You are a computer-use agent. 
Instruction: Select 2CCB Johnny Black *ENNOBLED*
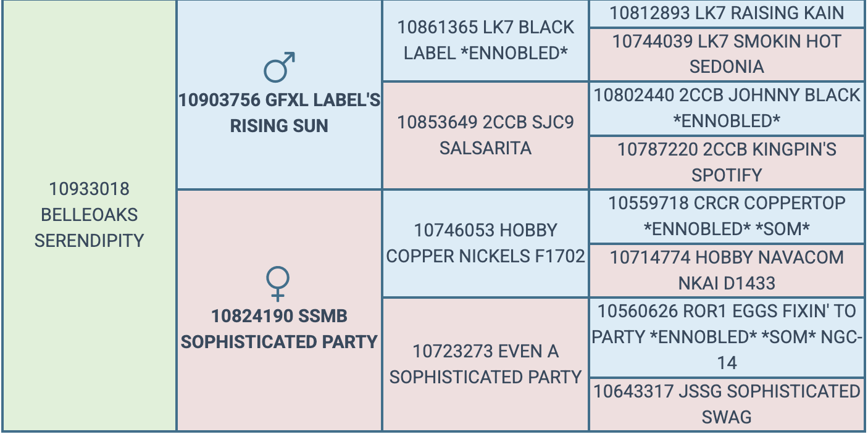(x=727, y=108)
